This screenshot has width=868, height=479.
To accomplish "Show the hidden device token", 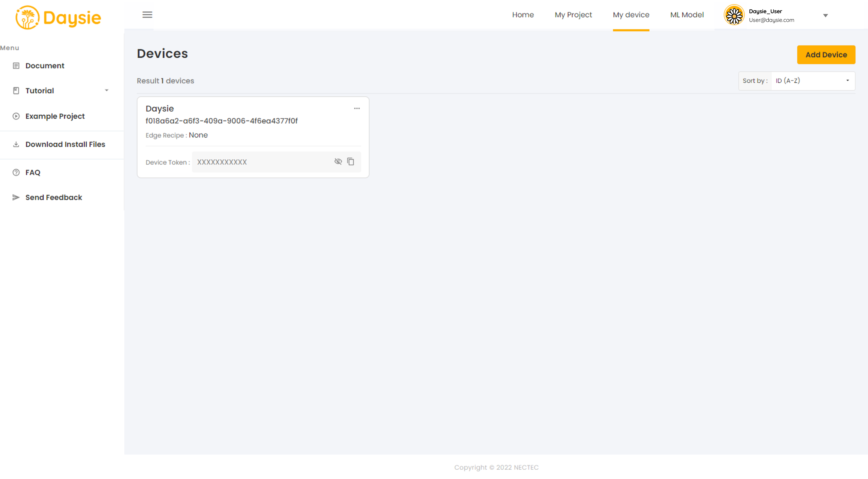I will (x=338, y=162).
